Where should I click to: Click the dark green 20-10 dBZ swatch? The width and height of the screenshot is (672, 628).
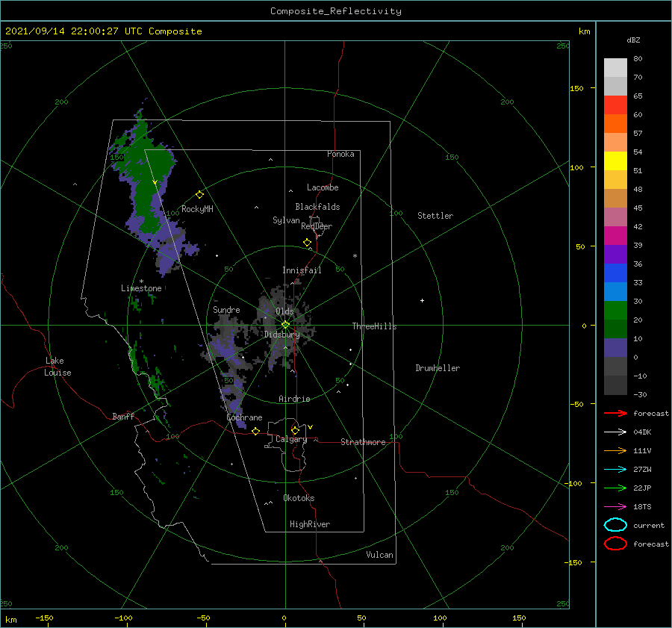coord(615,329)
